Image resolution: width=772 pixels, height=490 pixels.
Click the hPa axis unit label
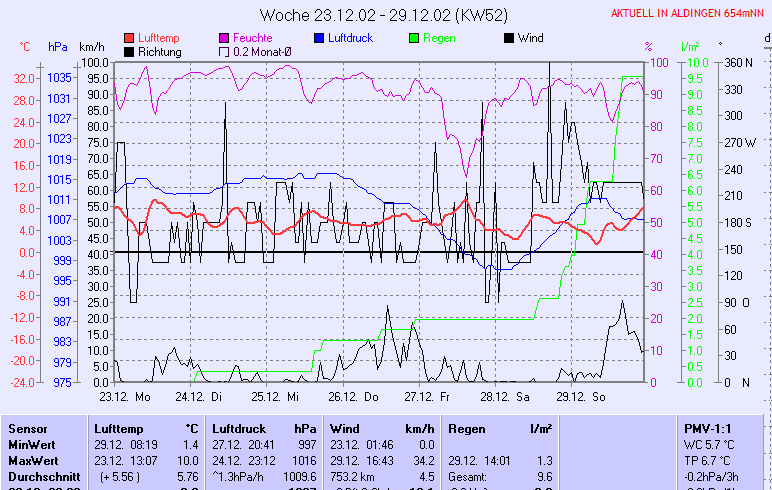click(x=58, y=47)
